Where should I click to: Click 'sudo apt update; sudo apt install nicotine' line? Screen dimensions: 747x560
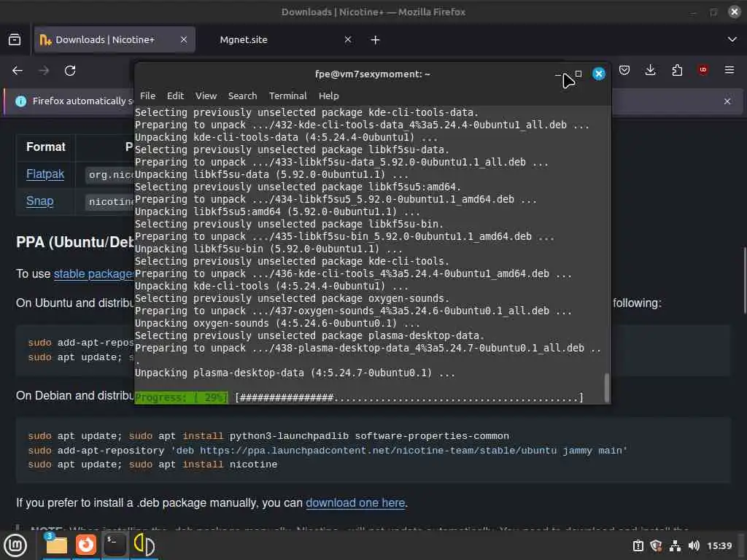click(152, 464)
